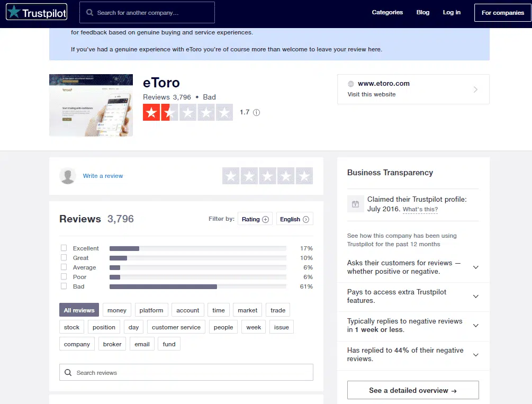Image resolution: width=532 pixels, height=404 pixels.
Task: Check the Excellent rating filter
Action: coord(64,248)
